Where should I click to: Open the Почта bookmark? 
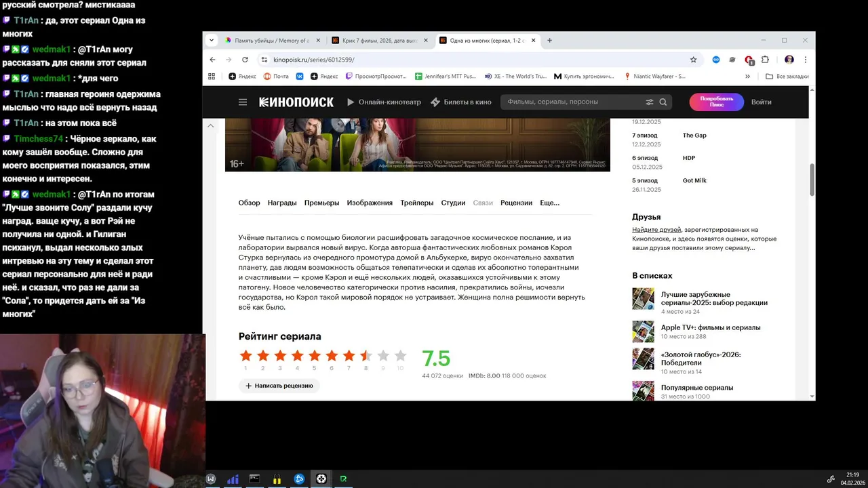pos(276,77)
